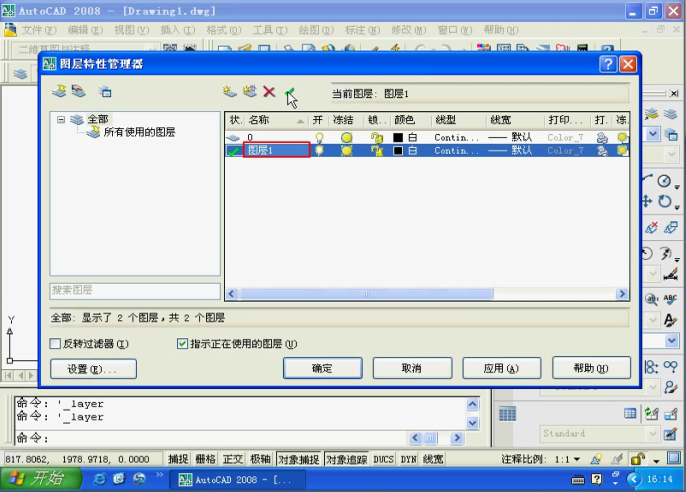Image resolution: width=686 pixels, height=492 pixels.
Task: Click horizontal scrollbar right arrow in layer list
Action: [622, 294]
